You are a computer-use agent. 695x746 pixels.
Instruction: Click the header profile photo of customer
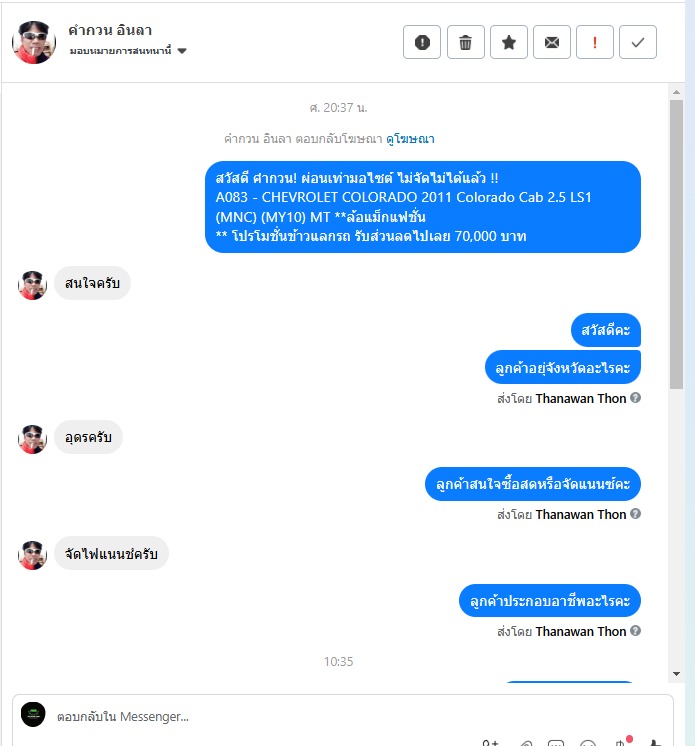(x=34, y=42)
